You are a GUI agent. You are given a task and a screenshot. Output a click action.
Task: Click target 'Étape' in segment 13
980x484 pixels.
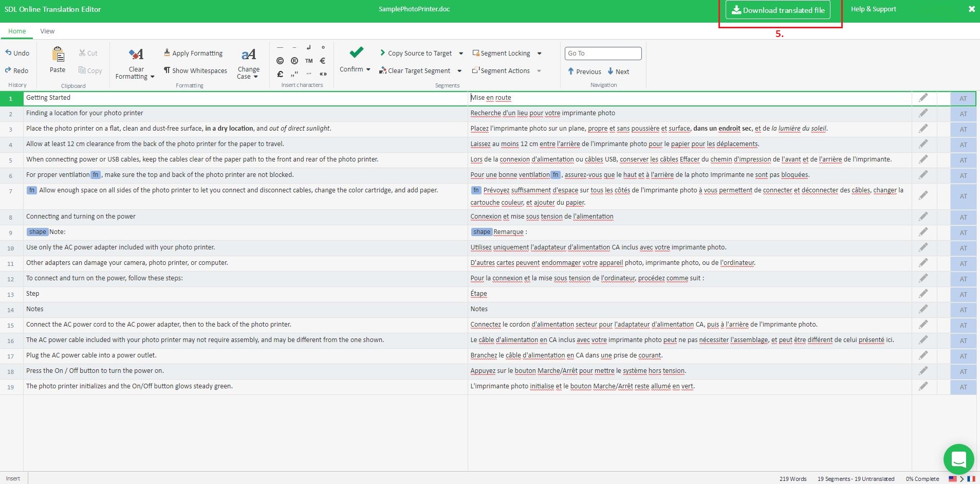(x=479, y=294)
